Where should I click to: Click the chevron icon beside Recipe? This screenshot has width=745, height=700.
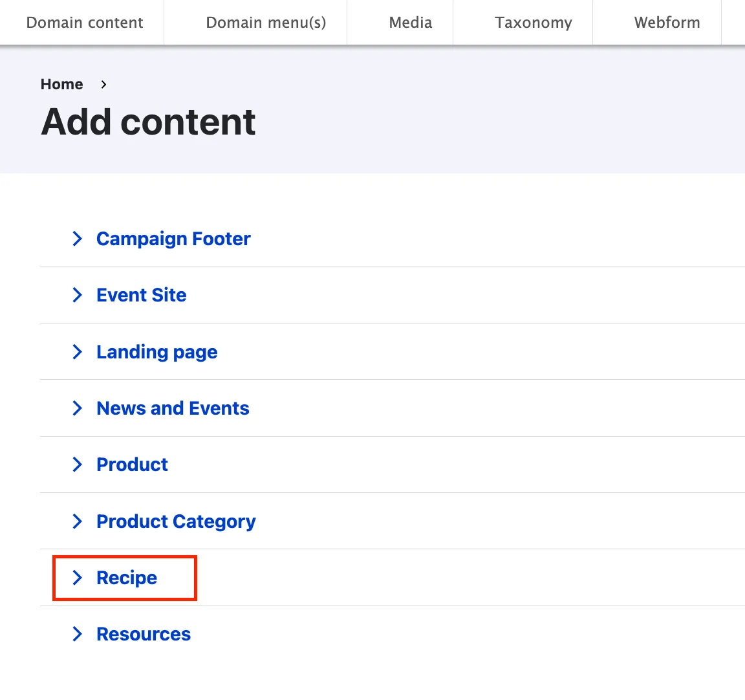point(78,578)
